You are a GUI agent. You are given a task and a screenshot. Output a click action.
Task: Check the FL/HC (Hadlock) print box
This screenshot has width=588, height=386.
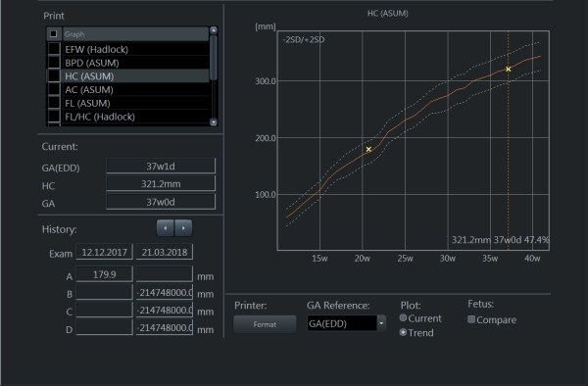(54, 117)
